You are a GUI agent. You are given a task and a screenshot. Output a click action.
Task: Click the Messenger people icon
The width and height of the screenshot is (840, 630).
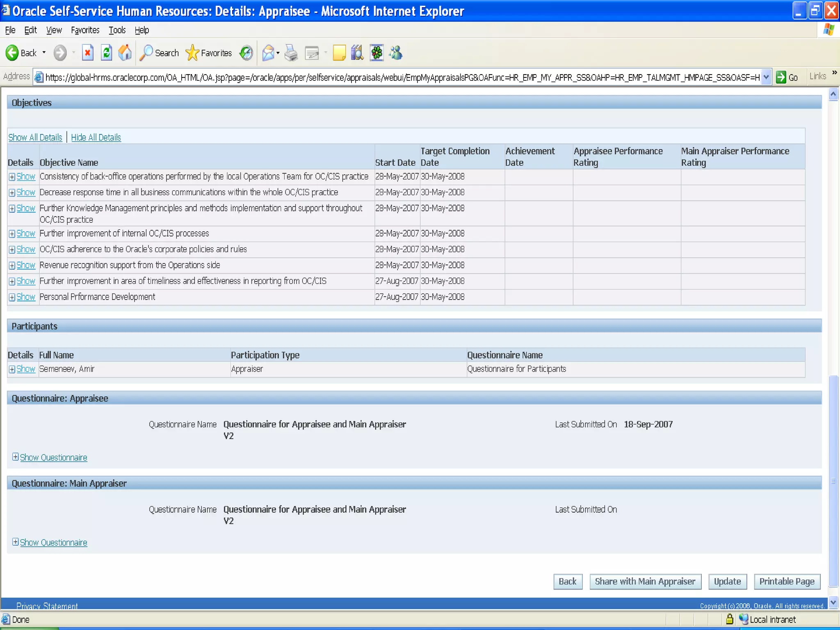396,53
